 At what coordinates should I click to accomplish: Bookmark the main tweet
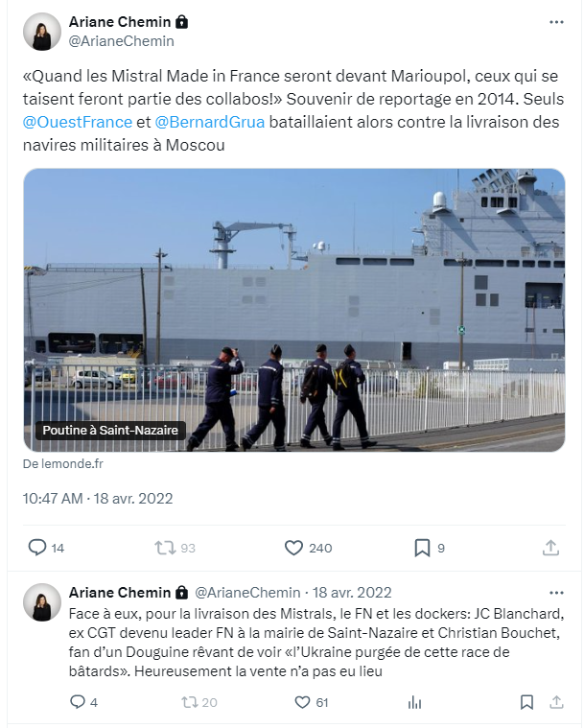pos(422,548)
